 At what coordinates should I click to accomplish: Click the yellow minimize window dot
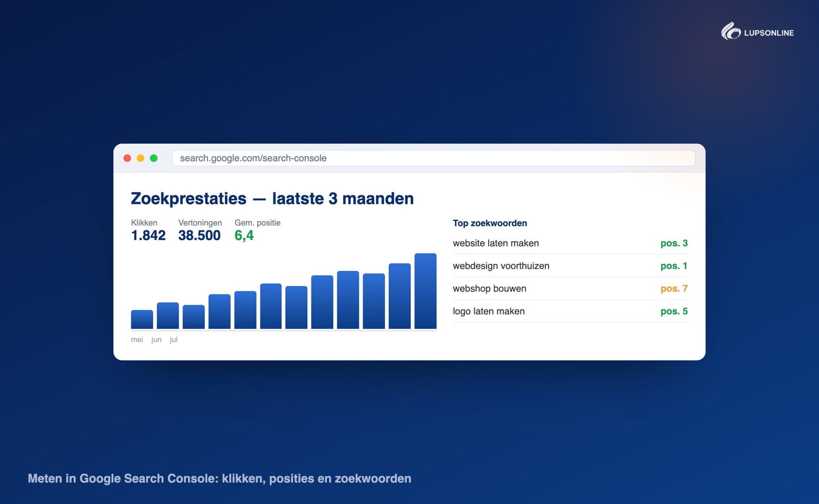(140, 158)
